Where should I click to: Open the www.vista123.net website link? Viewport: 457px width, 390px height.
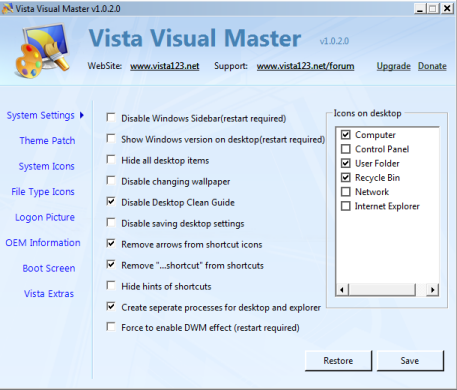pyautogui.click(x=165, y=66)
